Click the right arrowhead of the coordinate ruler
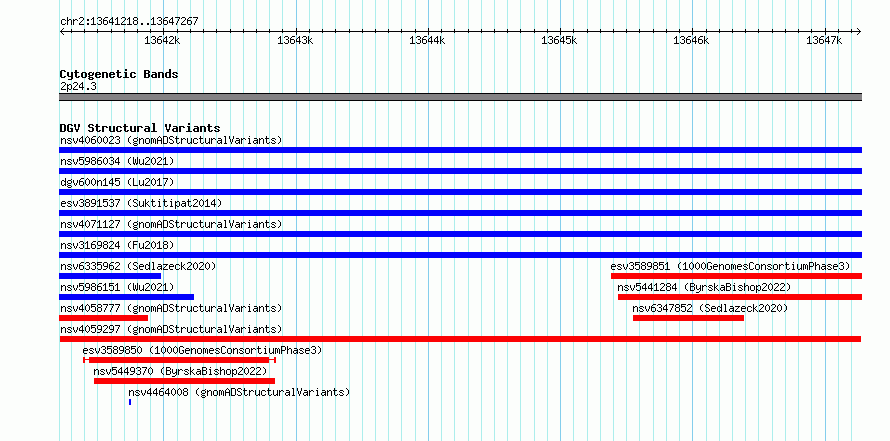The height and width of the screenshot is (441, 890). (x=859, y=31)
